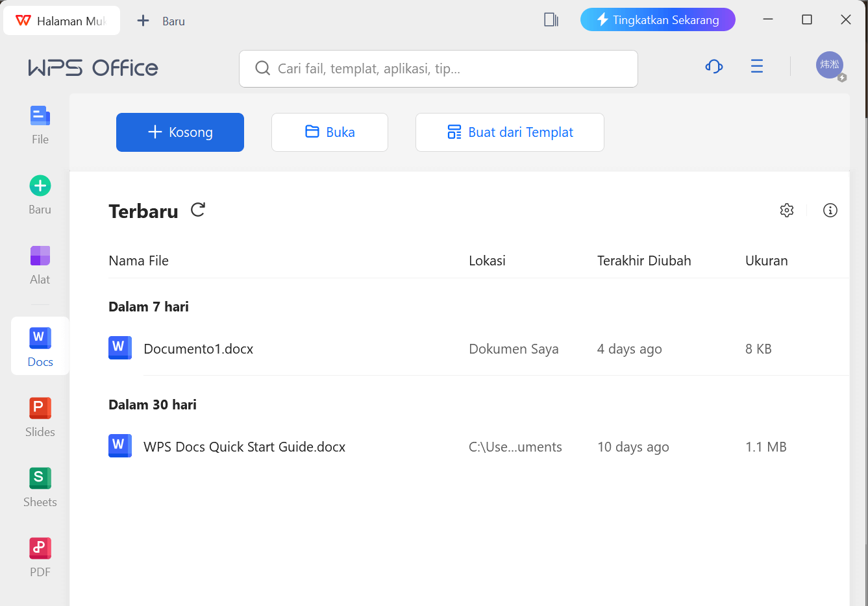This screenshot has height=606, width=868.
Task: Create blank document with Kosong
Action: [x=180, y=132]
